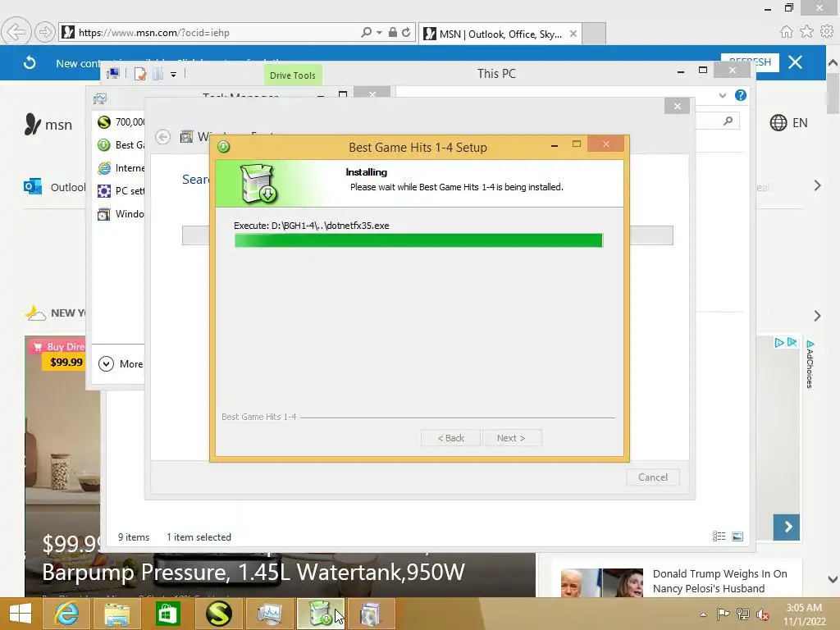The image size is (840, 630).
Task: Minimize the Best Game Hits Setup window
Action: pos(555,145)
